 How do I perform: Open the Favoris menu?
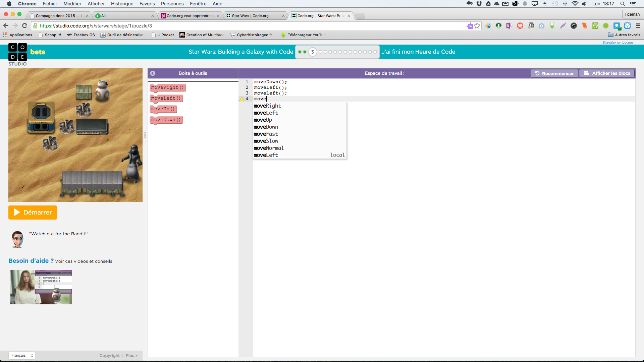point(147,4)
